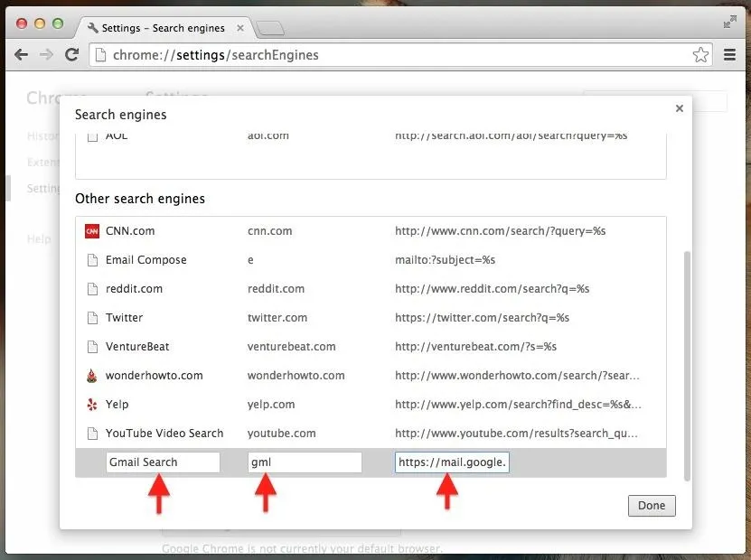Click the yelp.com keyword

(x=271, y=405)
